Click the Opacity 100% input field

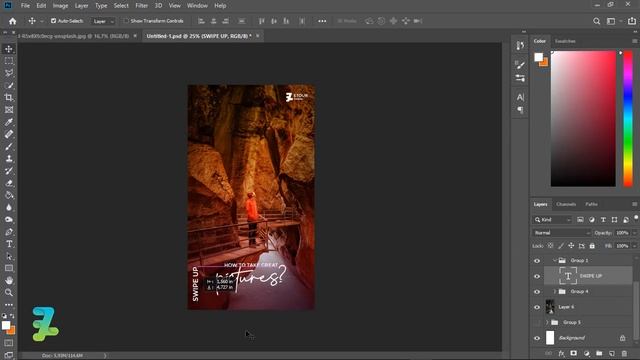click(622, 233)
